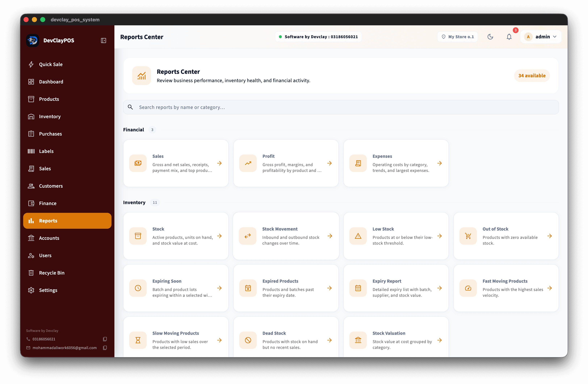Click the Dead Stock blocked icon
This screenshot has height=384, width=588.
pyautogui.click(x=248, y=340)
